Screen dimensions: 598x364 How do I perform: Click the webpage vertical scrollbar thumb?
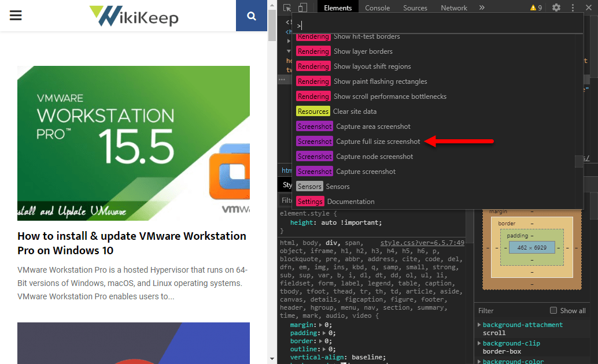point(272,25)
